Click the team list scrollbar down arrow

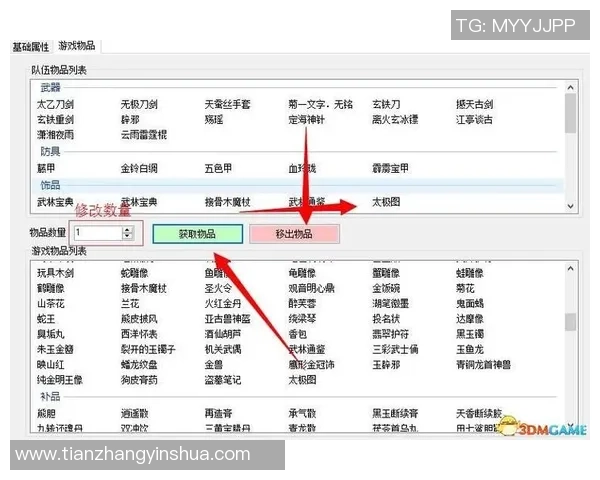pyautogui.click(x=570, y=206)
